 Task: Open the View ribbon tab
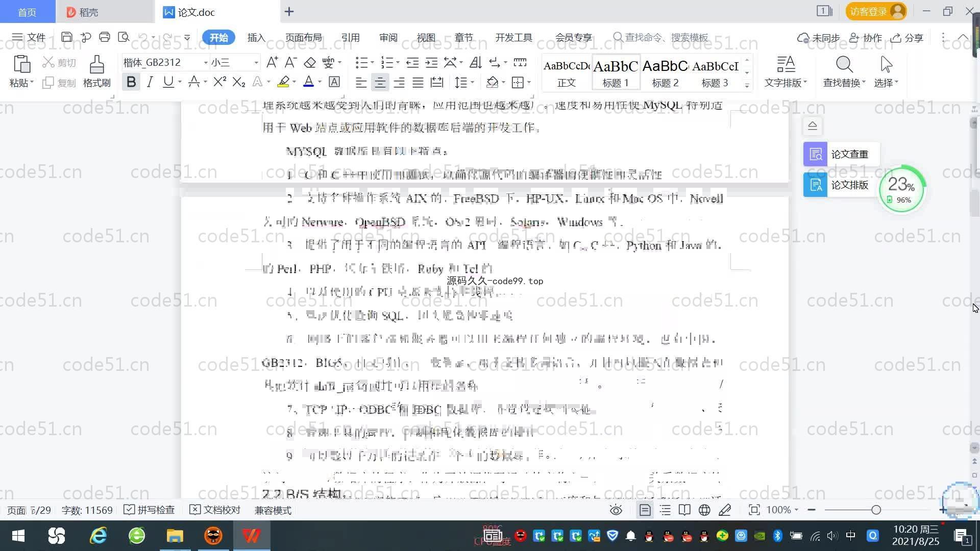(426, 38)
